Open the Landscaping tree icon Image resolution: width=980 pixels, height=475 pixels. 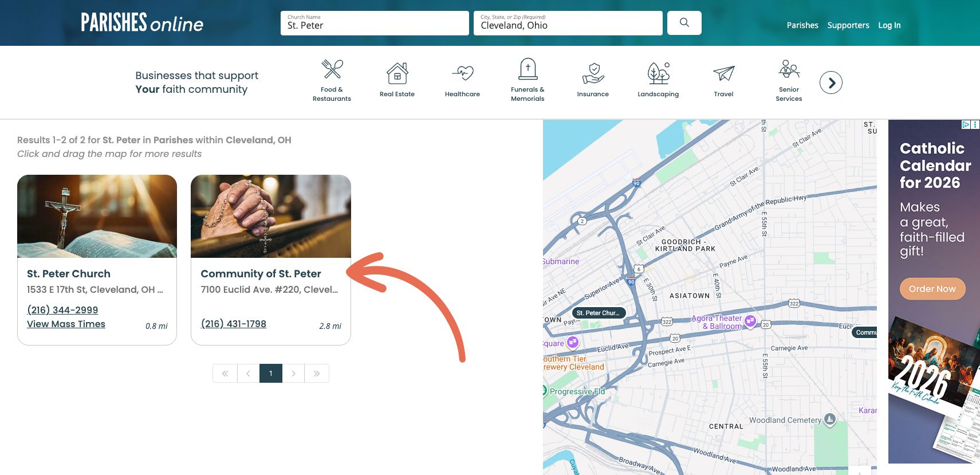tap(658, 73)
